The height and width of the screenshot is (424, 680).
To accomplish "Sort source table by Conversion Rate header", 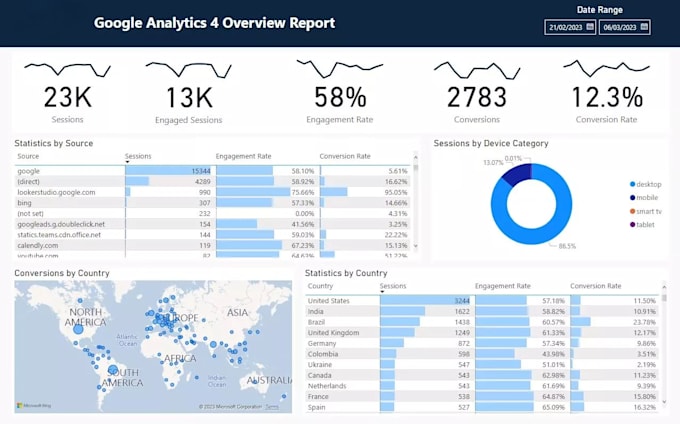I will tap(345, 156).
